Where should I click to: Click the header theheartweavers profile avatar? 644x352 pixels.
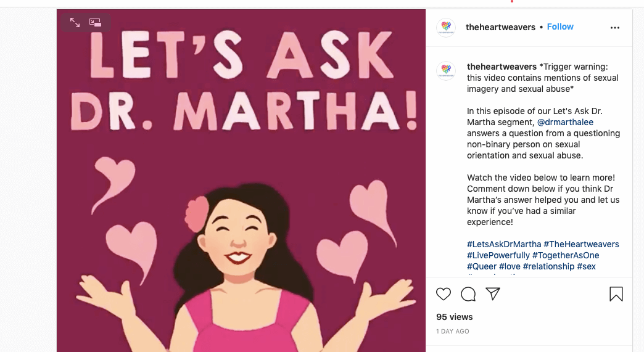(x=445, y=28)
